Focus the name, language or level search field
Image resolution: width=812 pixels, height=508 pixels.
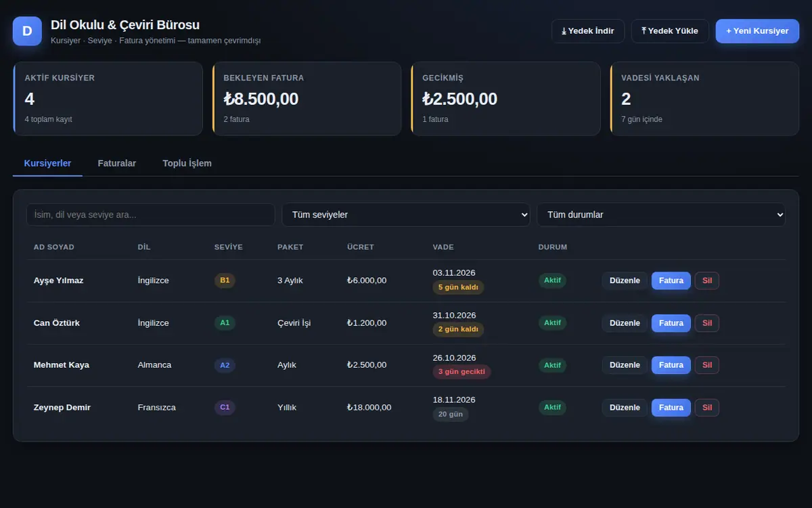[x=151, y=215]
